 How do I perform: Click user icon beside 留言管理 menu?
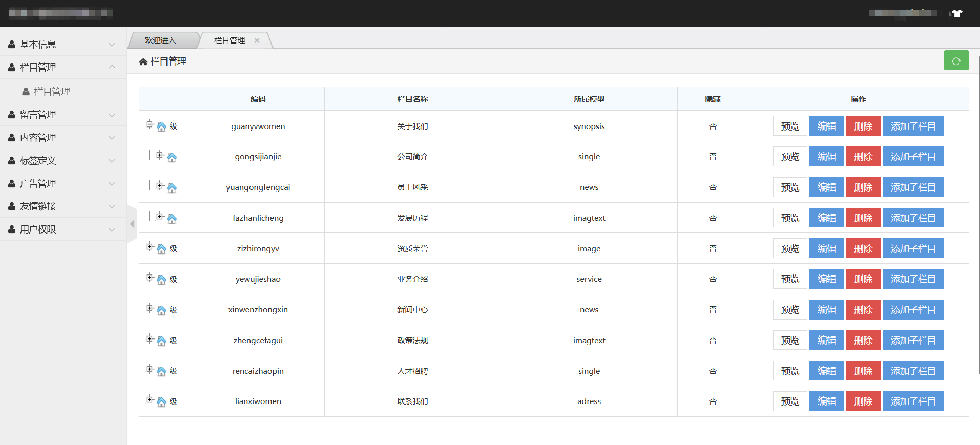point(12,115)
